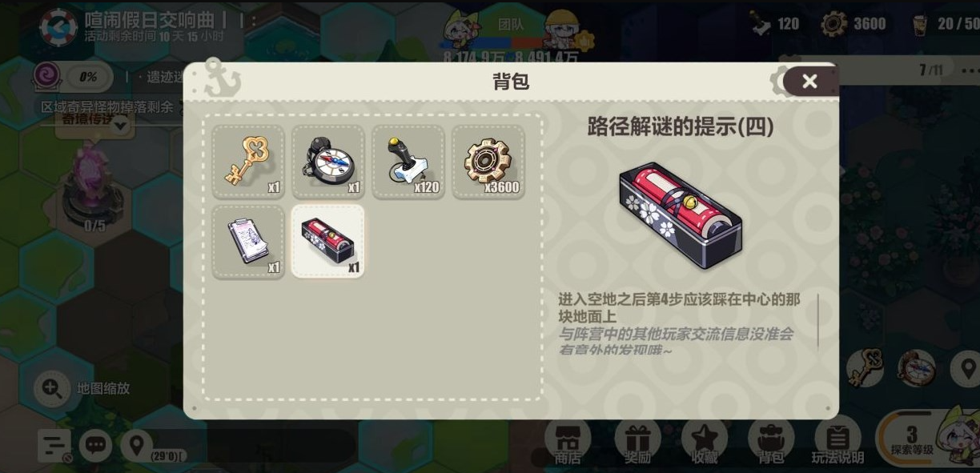Click the location pin at bottom left
Viewport: 980px width, 473px height.
137,445
